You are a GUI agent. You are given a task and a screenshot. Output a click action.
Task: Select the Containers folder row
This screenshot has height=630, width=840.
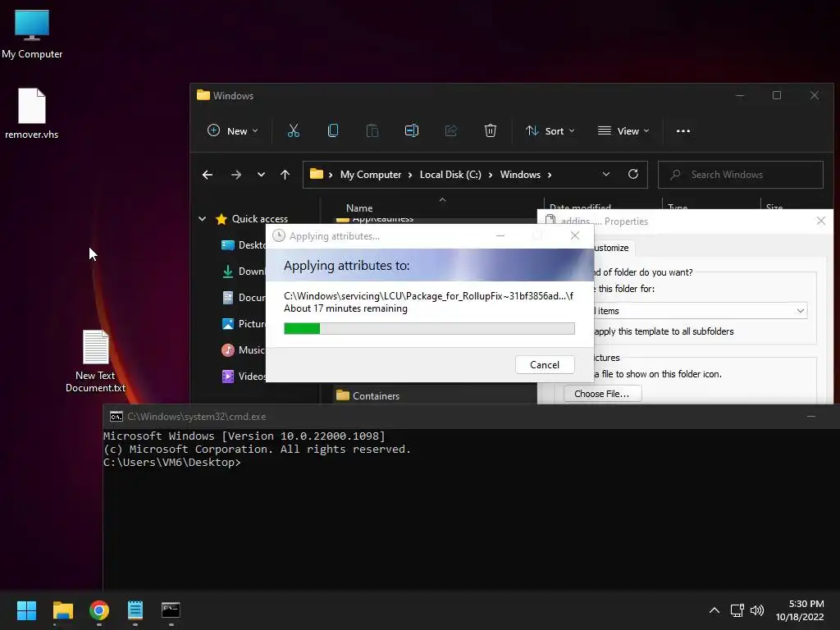435,396
